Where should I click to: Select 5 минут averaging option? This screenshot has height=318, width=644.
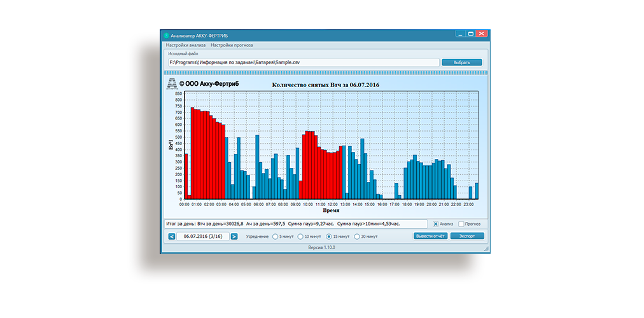click(275, 237)
